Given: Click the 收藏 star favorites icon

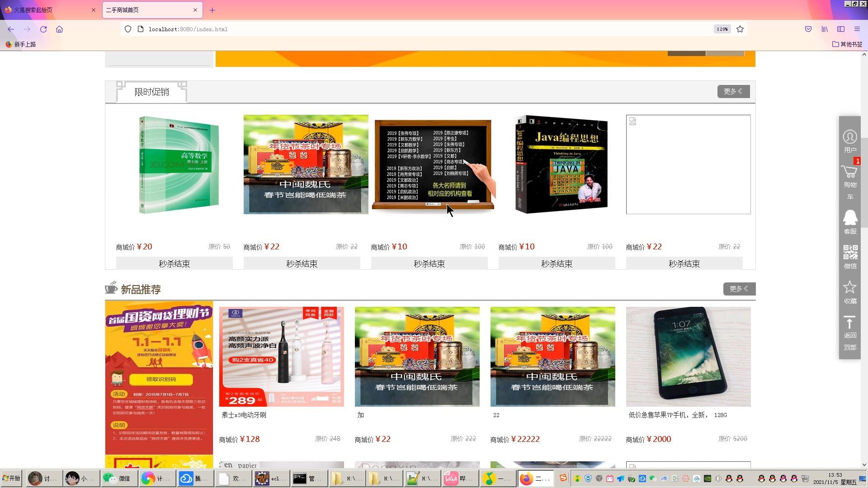Looking at the screenshot, I should (850, 292).
